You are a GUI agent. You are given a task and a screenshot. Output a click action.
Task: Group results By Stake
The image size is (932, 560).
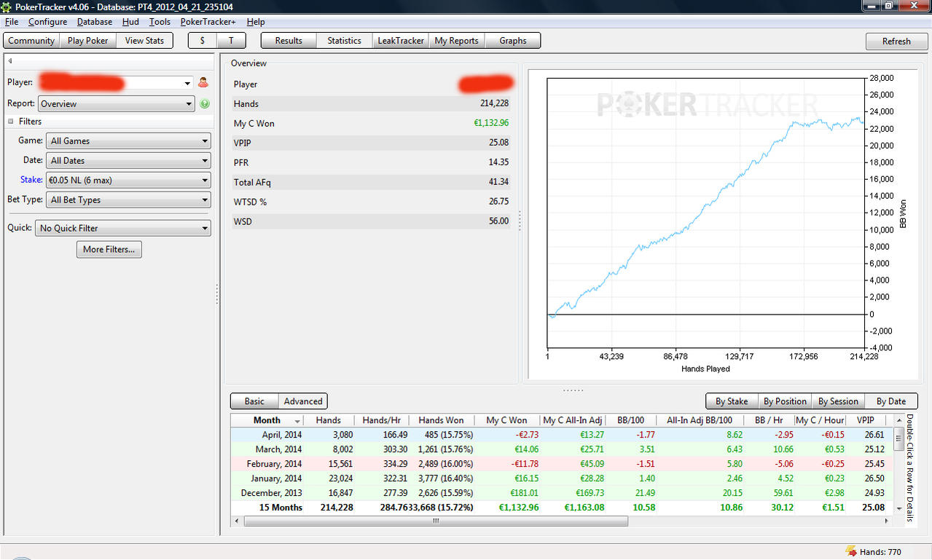[x=732, y=401]
